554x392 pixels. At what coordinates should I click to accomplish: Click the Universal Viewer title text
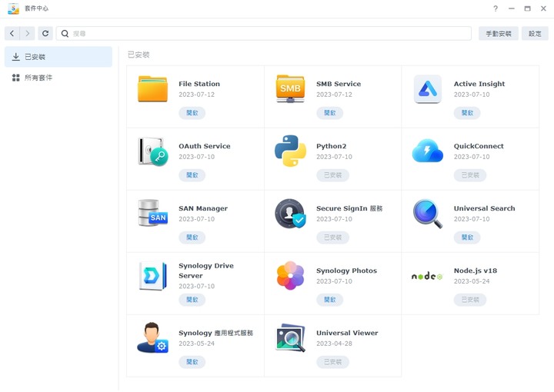tap(347, 333)
